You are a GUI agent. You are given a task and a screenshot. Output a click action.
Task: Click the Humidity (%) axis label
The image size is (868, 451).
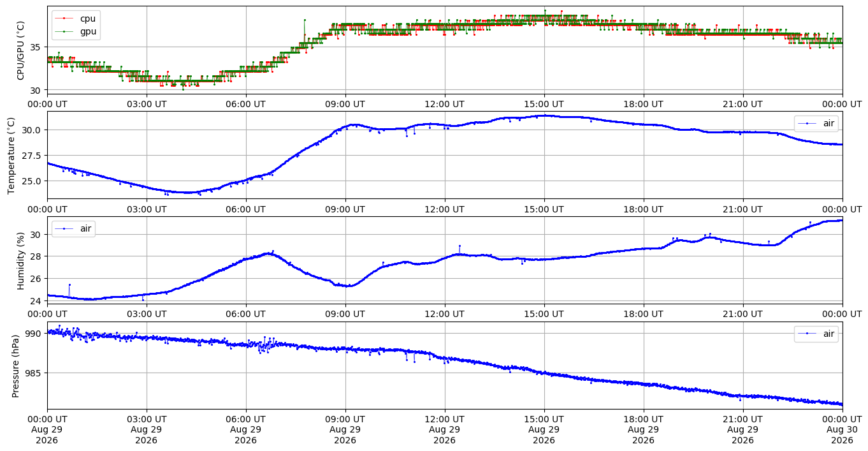click(x=21, y=260)
